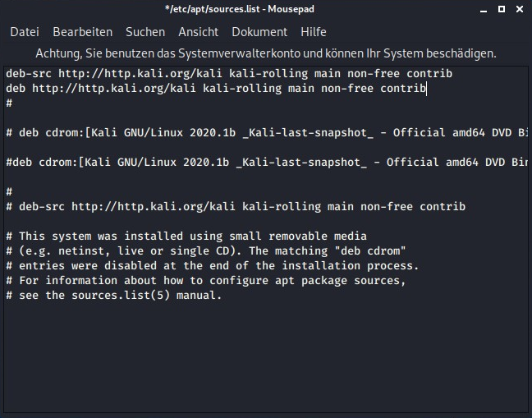Viewport: 532px width, 418px height.
Task: Click the 'entries were disabled' comment line
Action: click(x=212, y=266)
